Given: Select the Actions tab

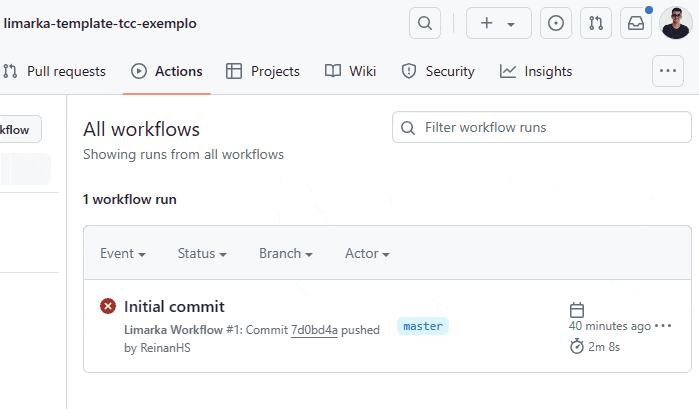Looking at the screenshot, I should pos(166,71).
